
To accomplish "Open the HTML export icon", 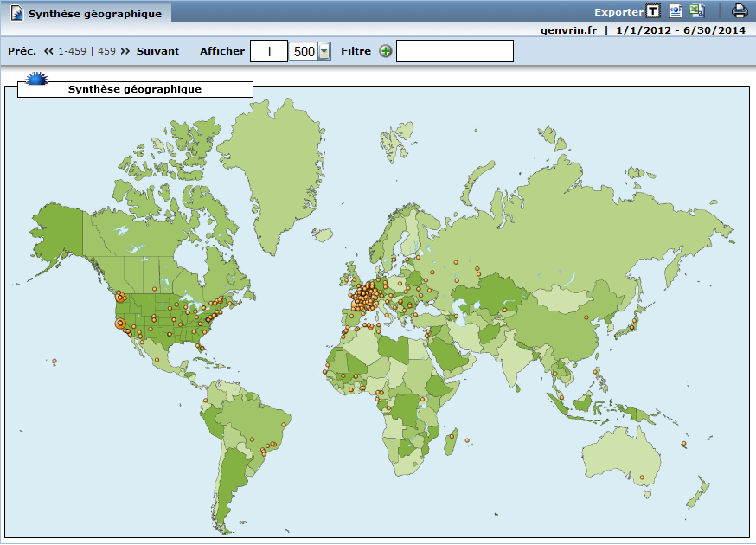I will pyautogui.click(x=676, y=11).
